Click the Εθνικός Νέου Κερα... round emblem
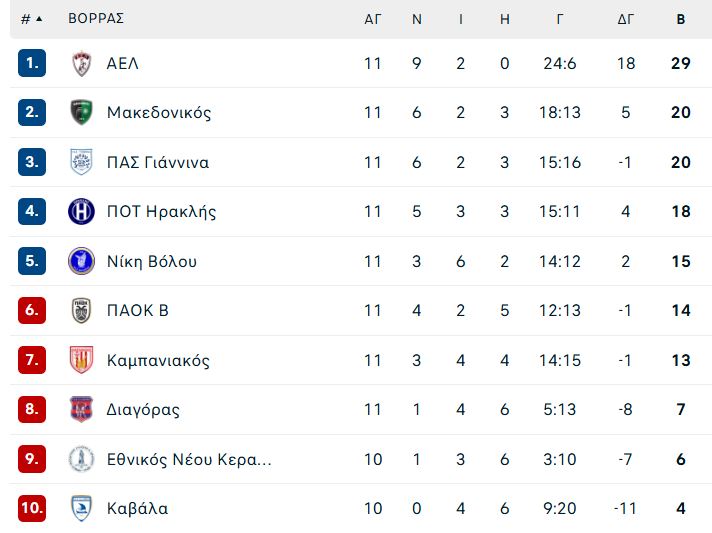The image size is (712, 533). click(82, 459)
